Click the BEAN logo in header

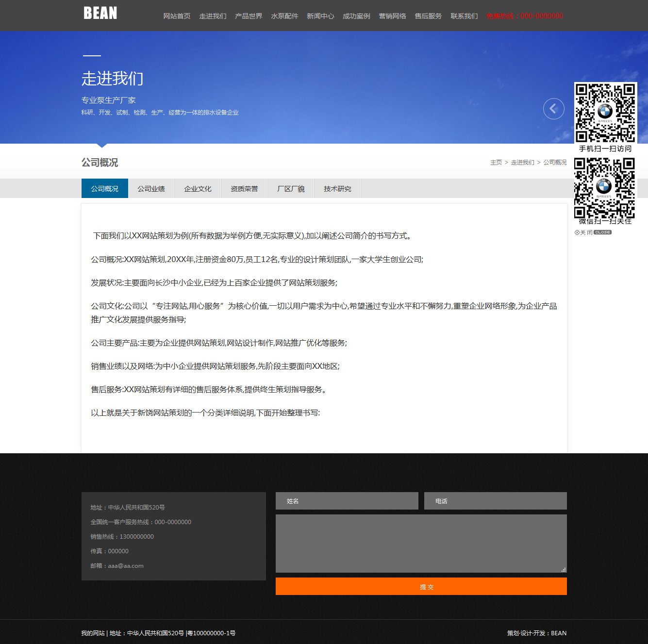click(100, 13)
